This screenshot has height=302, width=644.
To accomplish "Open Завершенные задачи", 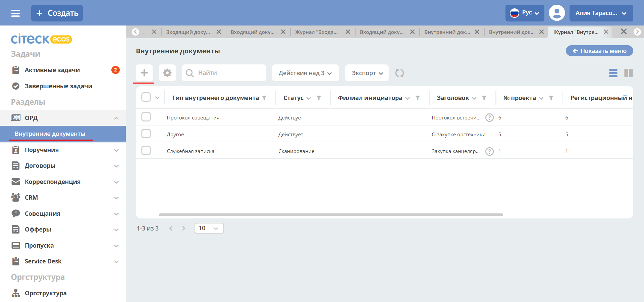I will click(x=58, y=86).
